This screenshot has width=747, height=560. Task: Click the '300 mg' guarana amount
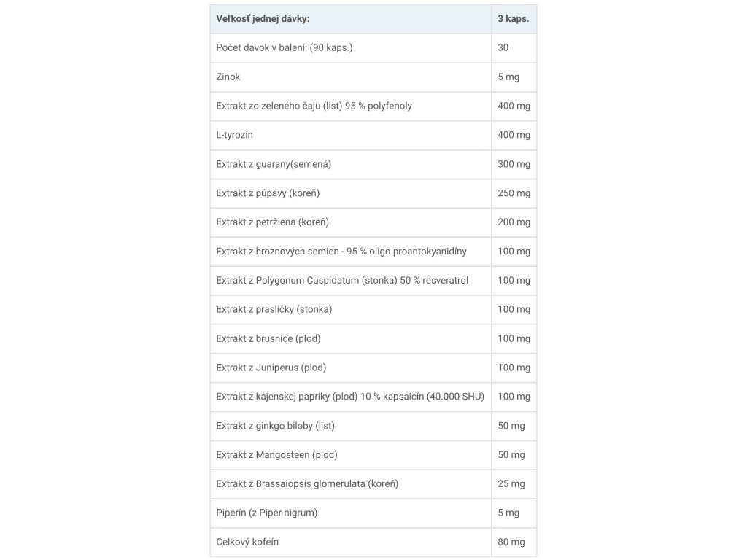click(514, 164)
